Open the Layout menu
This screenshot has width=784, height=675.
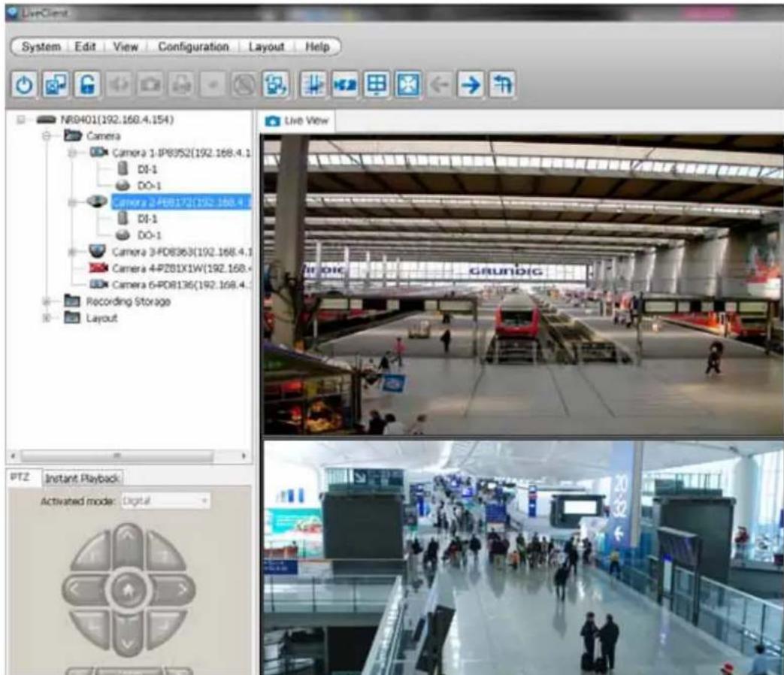pyautogui.click(x=267, y=47)
